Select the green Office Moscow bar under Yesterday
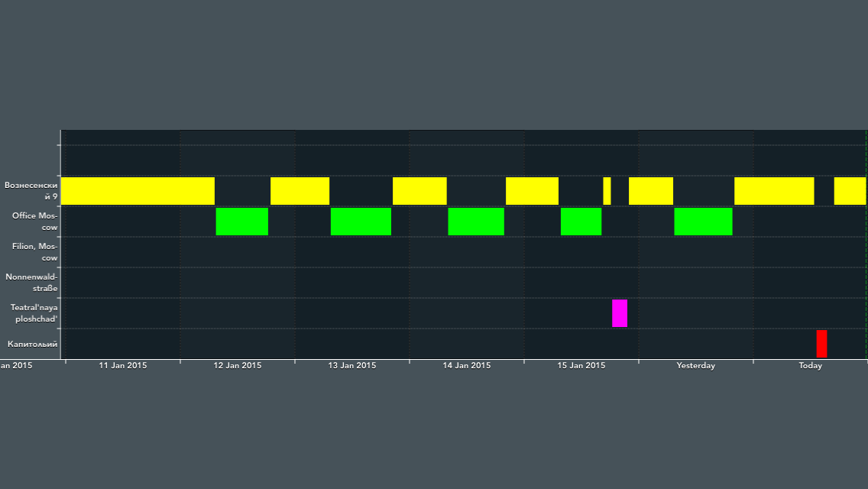 pyautogui.click(x=704, y=222)
